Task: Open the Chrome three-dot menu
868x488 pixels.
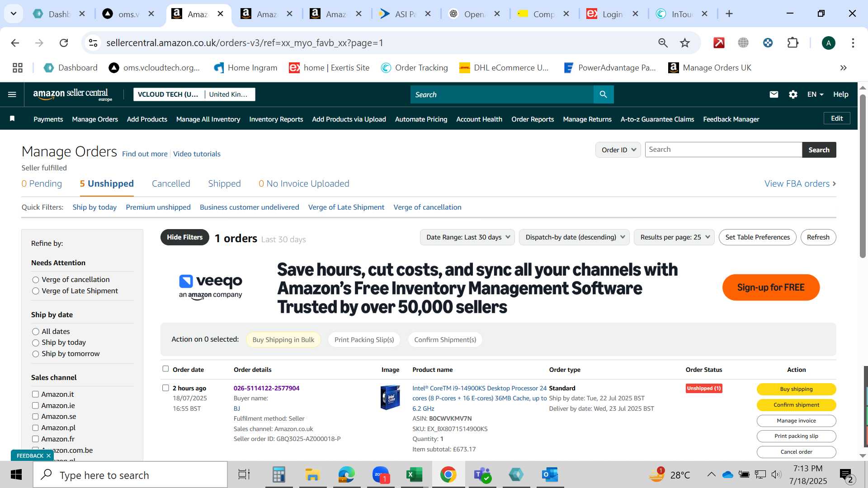Action: [853, 43]
